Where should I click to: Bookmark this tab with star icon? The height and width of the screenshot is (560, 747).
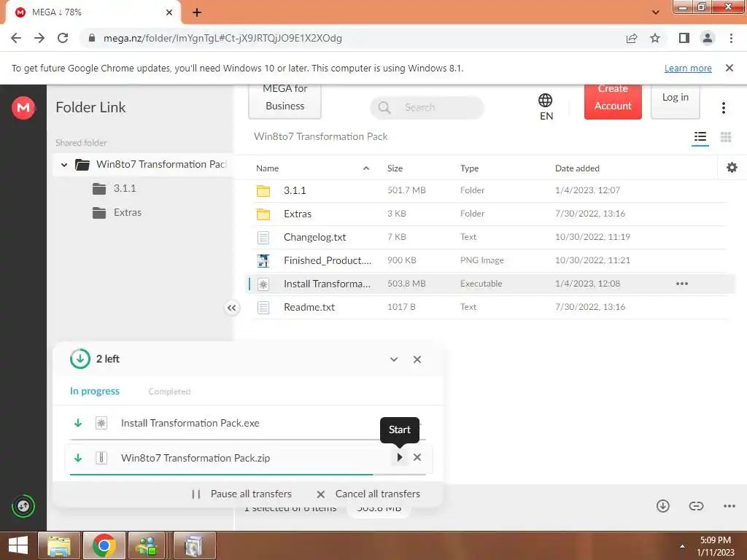click(x=655, y=38)
